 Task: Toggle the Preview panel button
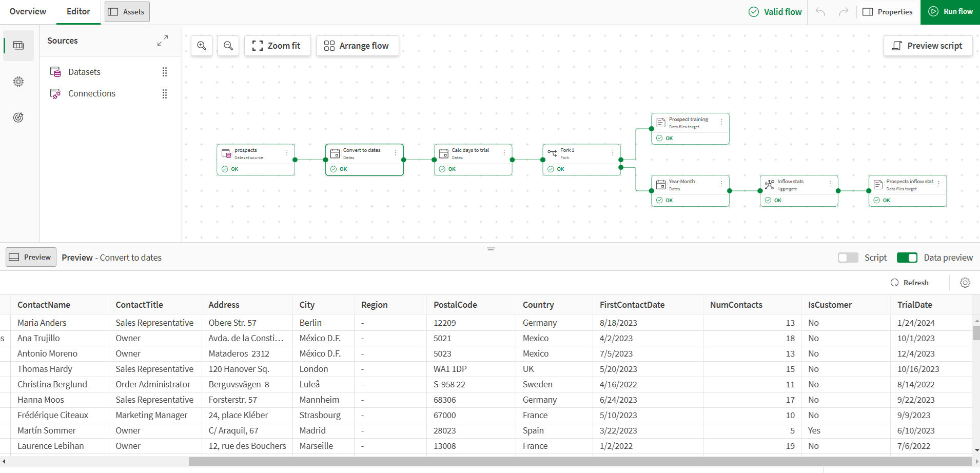pyautogui.click(x=30, y=257)
